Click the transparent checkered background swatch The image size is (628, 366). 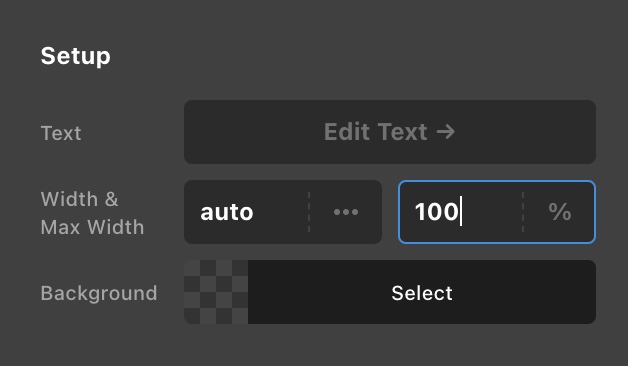(216, 292)
